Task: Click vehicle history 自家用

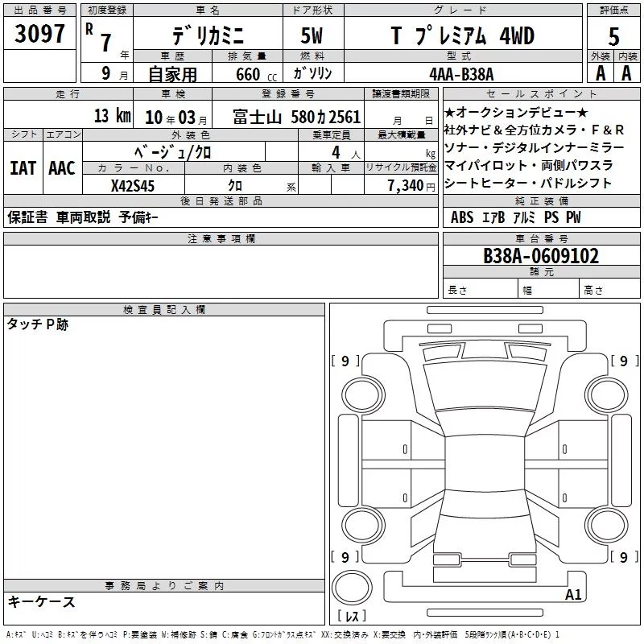Action: (x=172, y=74)
